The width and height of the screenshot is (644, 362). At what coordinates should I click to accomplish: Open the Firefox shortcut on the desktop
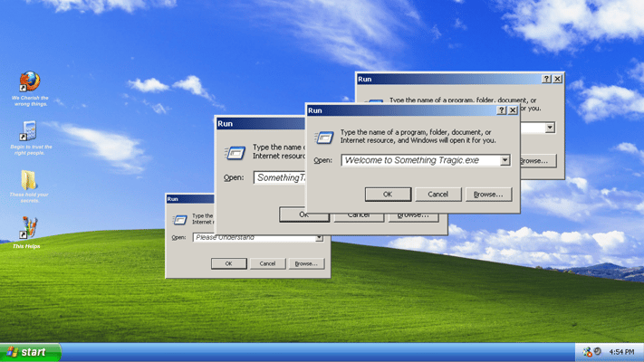click(30, 81)
